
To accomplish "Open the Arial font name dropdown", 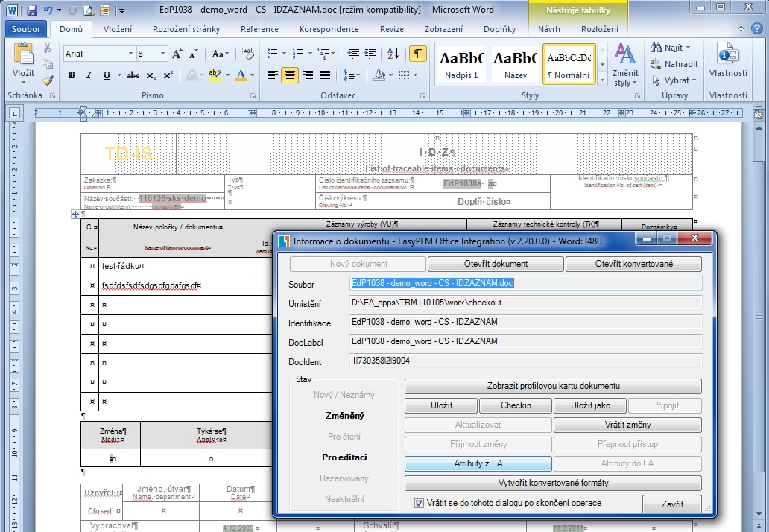I will (130, 54).
